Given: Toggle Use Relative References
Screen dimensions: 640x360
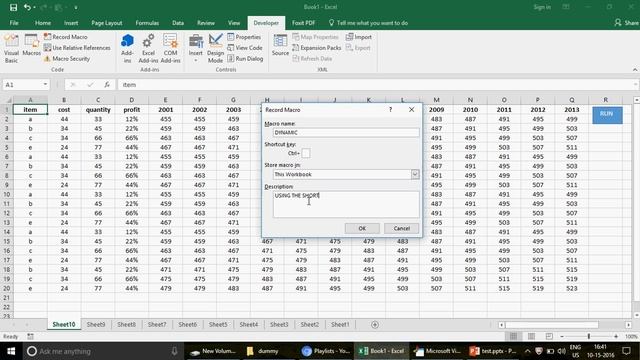Looking at the screenshot, I should pos(77,48).
